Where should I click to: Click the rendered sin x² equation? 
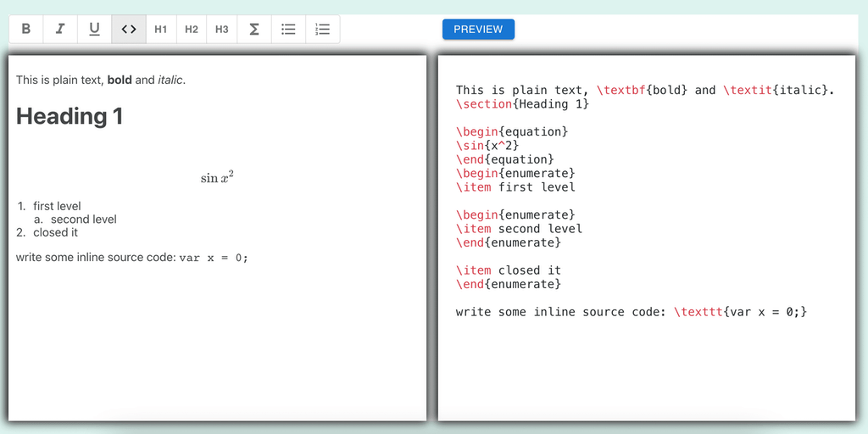coord(217,177)
